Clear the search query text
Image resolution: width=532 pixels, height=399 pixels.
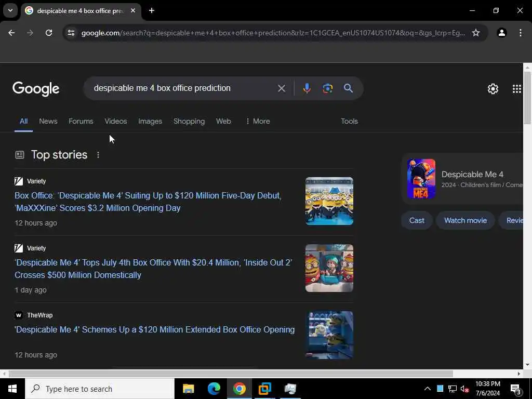click(281, 88)
